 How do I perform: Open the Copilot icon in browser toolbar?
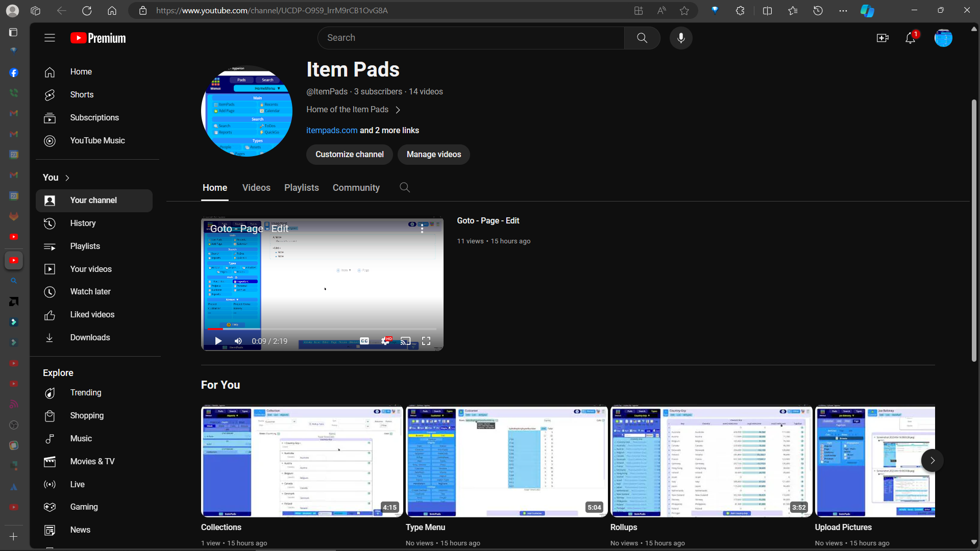tap(867, 11)
